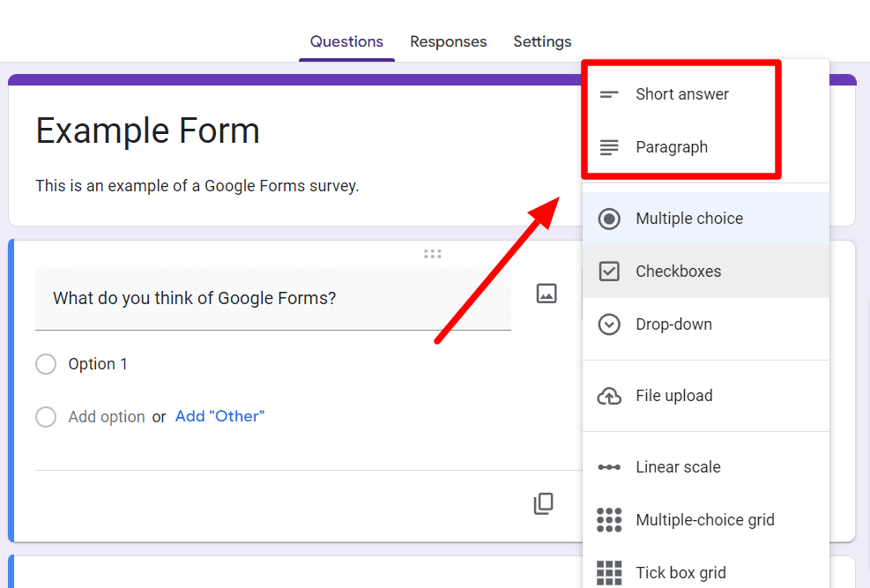
Task: Edit the Option 1 label text
Action: (x=98, y=364)
